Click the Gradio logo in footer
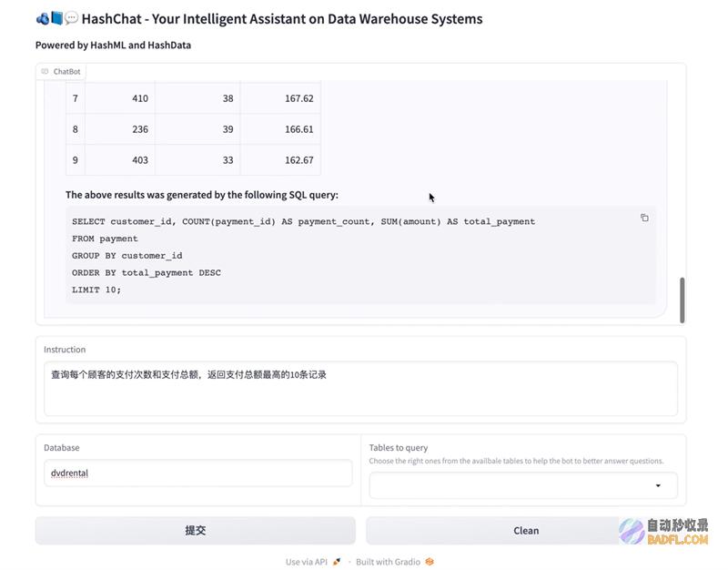 tap(430, 562)
